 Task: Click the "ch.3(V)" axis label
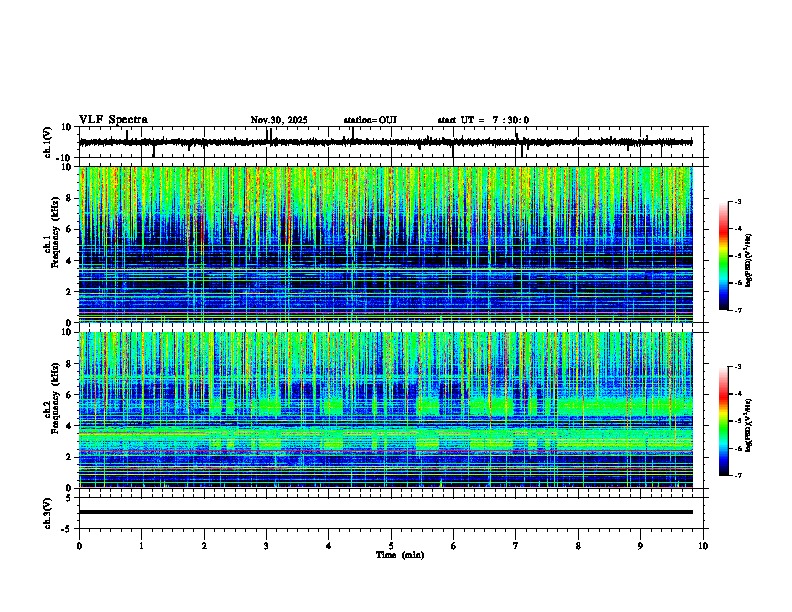pos(48,513)
